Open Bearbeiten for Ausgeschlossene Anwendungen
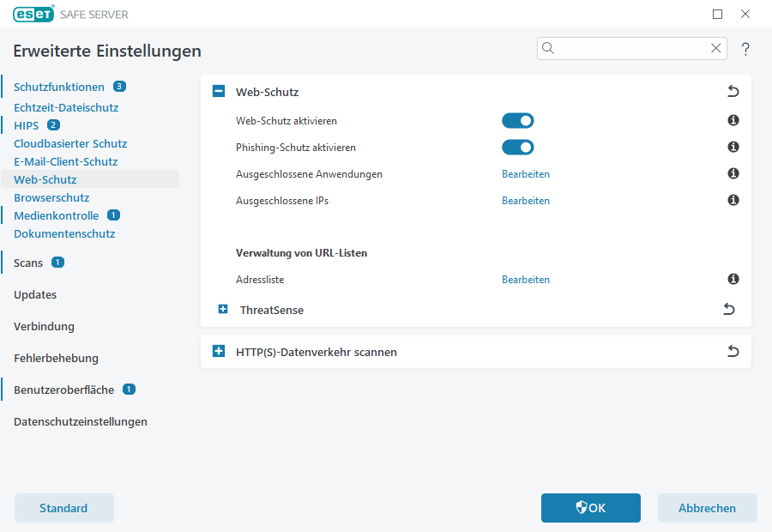 coord(526,173)
